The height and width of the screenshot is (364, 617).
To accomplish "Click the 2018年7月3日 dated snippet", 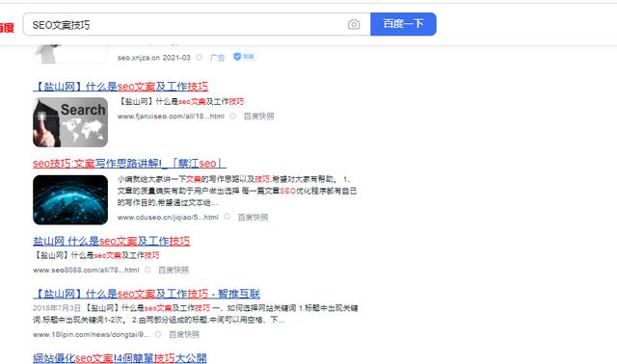I will tap(196, 314).
